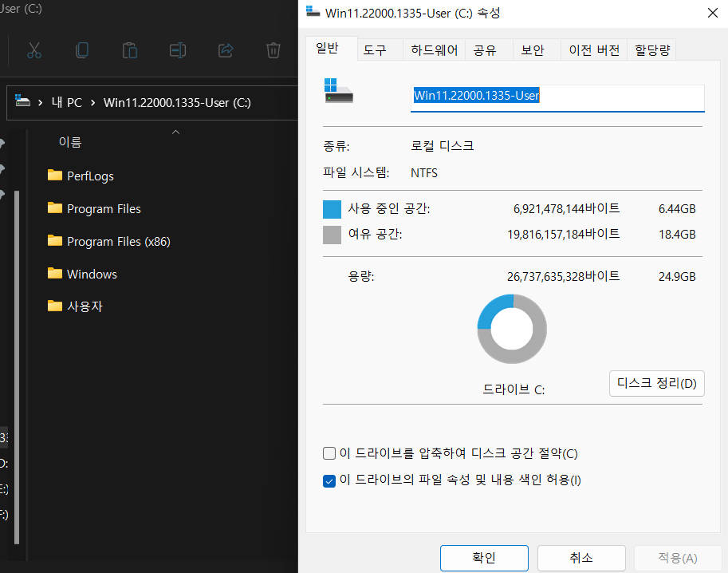Click the Share icon in Explorer toolbar
Image resolution: width=728 pixels, height=573 pixels.
pos(226,50)
